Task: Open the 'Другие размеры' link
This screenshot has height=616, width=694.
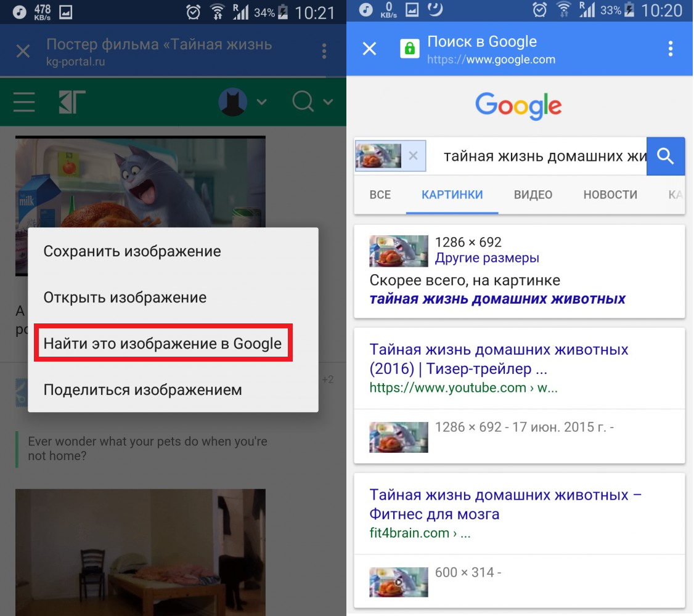Action: [487, 258]
